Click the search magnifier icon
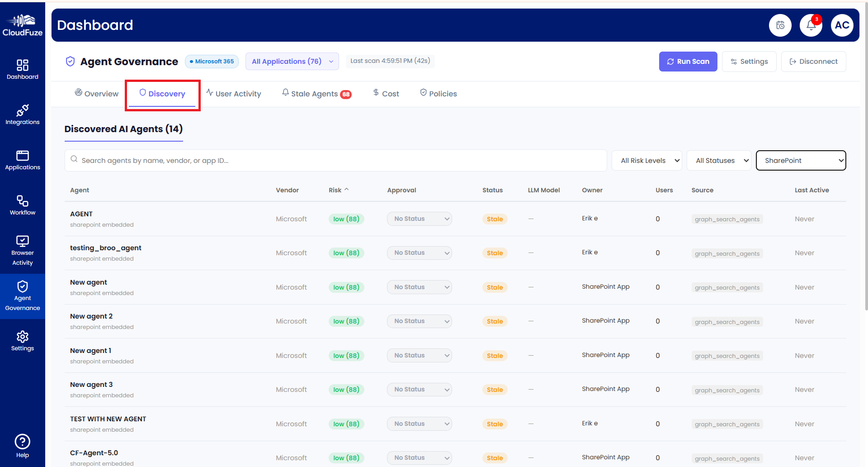This screenshot has width=868, height=467. (x=74, y=159)
